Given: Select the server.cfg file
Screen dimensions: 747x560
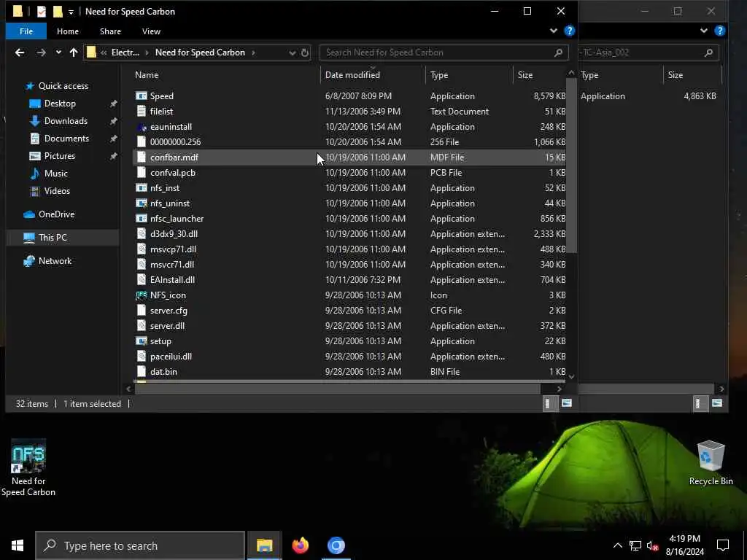Looking at the screenshot, I should click(x=350, y=310).
